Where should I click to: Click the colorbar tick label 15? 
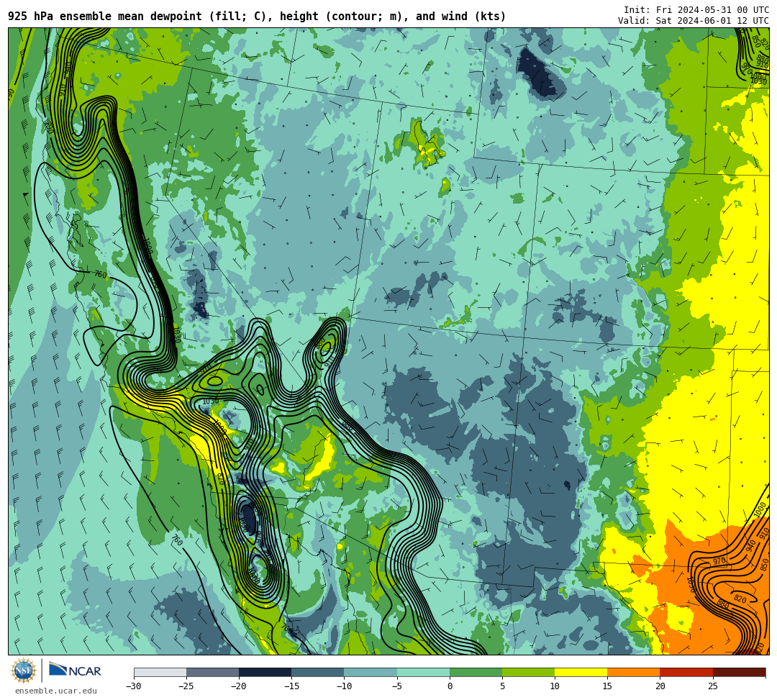pos(607,686)
